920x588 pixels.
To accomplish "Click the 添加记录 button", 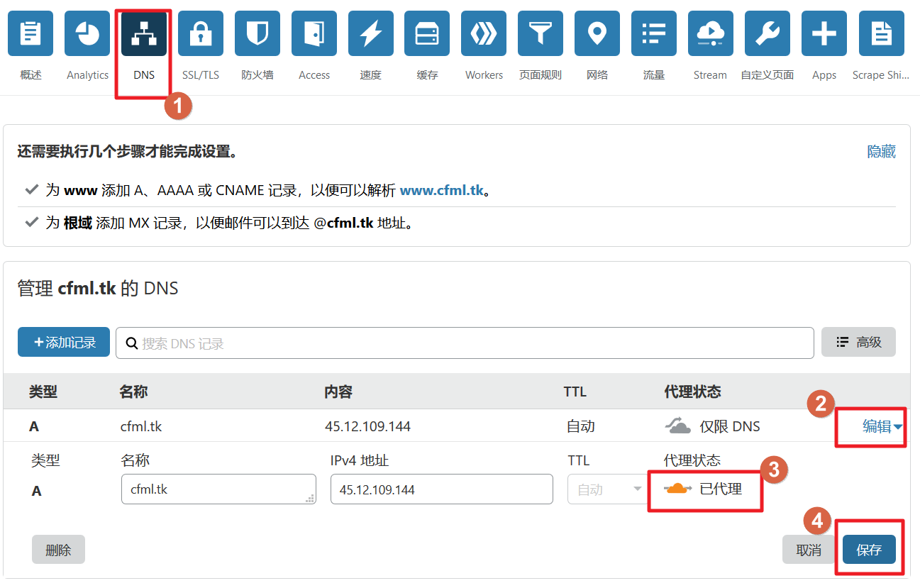I will (x=64, y=343).
